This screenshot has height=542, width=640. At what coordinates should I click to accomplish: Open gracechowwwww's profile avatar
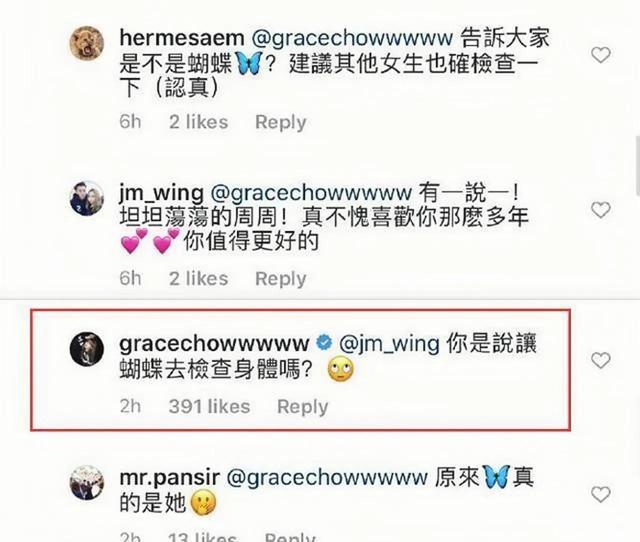coord(87,349)
